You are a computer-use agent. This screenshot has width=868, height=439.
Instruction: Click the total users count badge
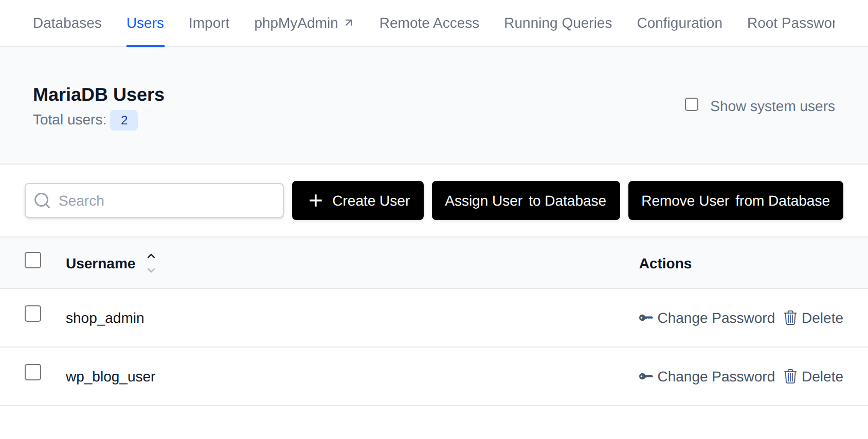click(124, 120)
